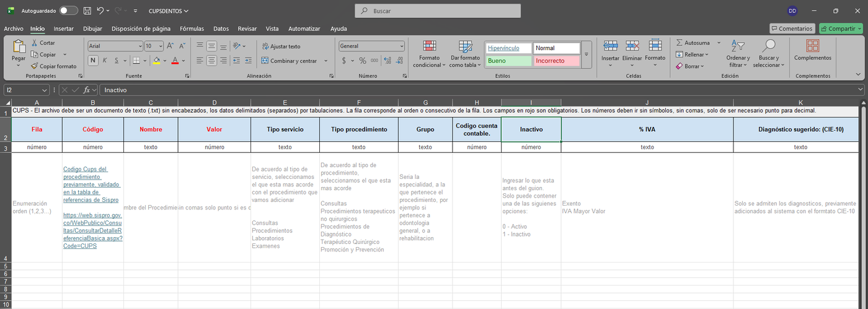The height and width of the screenshot is (309, 868).
Task: Click the Complementos add-ins icon
Action: tap(812, 46)
